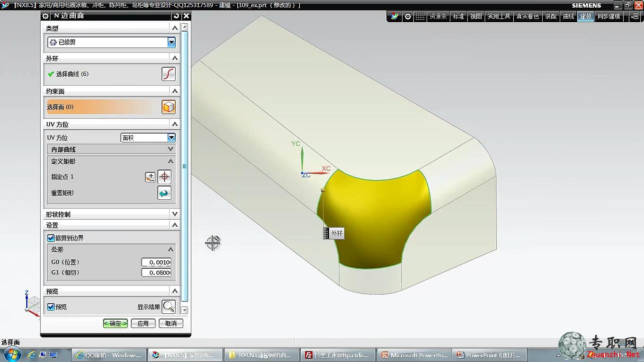This screenshot has height=362, width=644.
Task: Click the 取消 Cancel button
Action: pyautogui.click(x=170, y=324)
